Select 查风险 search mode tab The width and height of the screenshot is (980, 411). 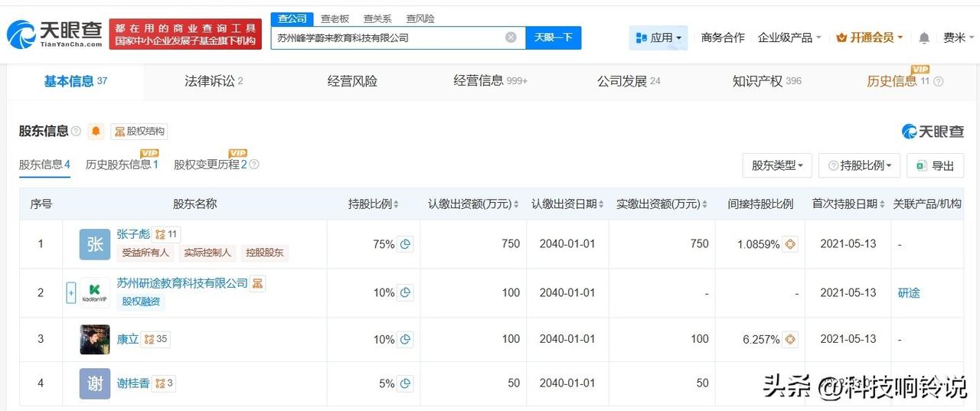tap(420, 18)
